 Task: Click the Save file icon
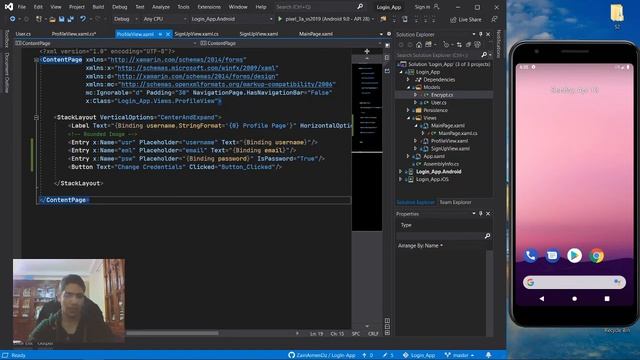coord(61,19)
